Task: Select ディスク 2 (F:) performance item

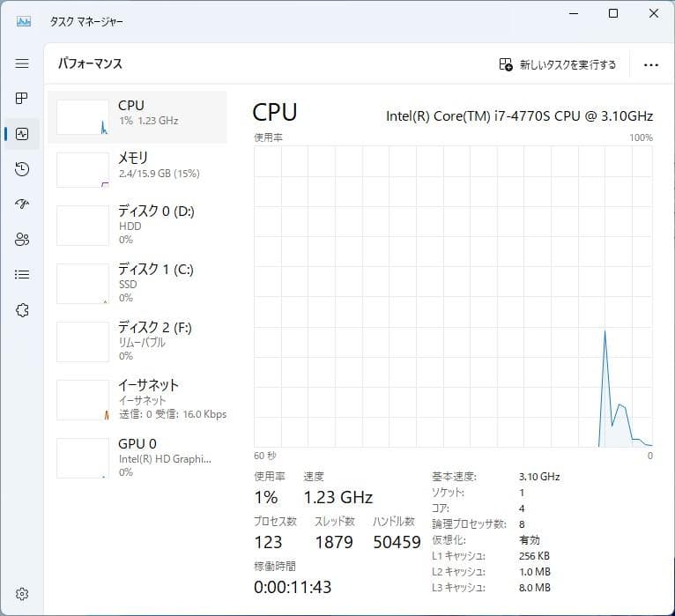Action: (137, 341)
